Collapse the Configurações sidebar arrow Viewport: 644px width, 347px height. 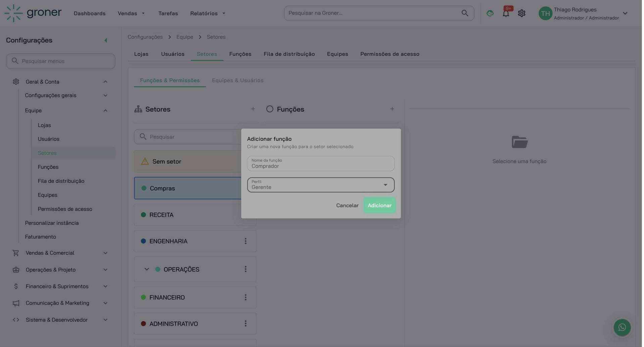point(106,41)
